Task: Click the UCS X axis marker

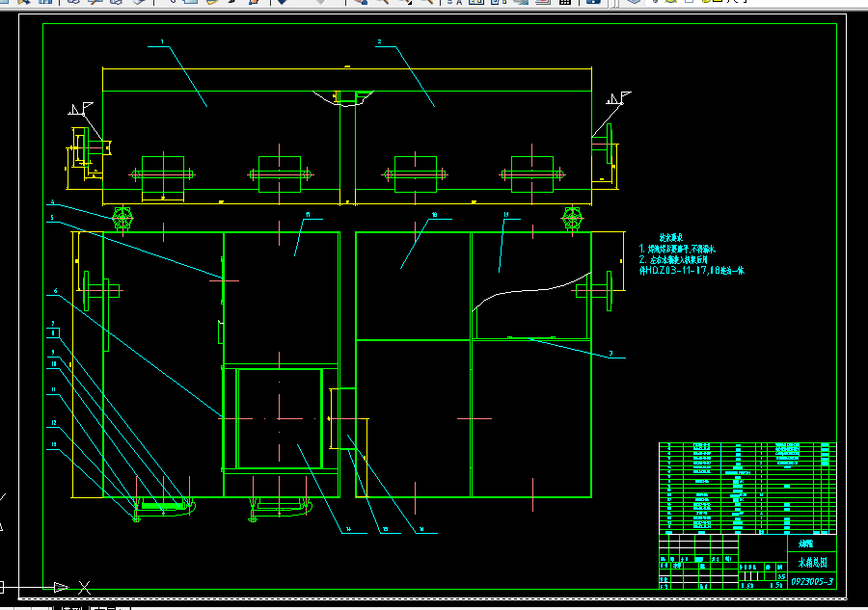Action: point(84,587)
